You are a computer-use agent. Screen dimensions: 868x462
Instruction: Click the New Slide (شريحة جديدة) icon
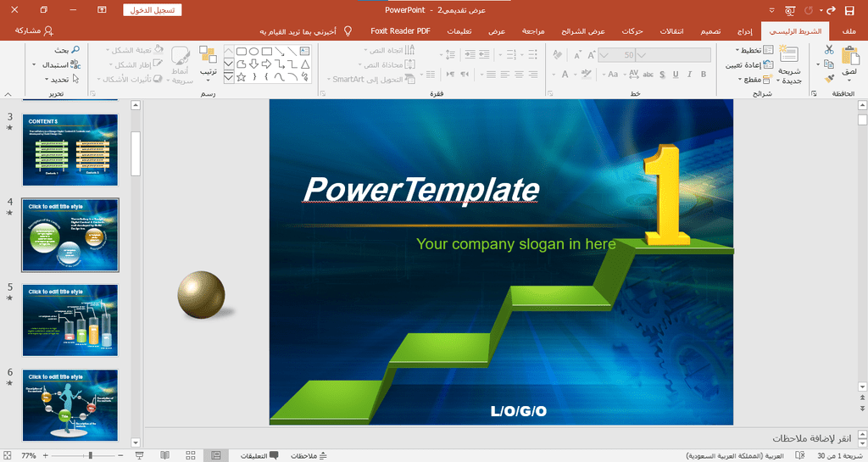[x=789, y=54]
